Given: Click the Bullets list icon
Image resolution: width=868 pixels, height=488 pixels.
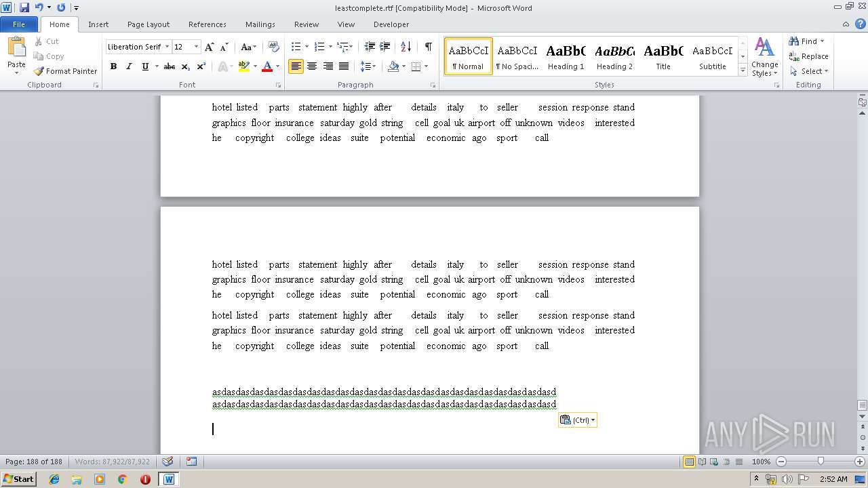Looking at the screenshot, I should 296,47.
